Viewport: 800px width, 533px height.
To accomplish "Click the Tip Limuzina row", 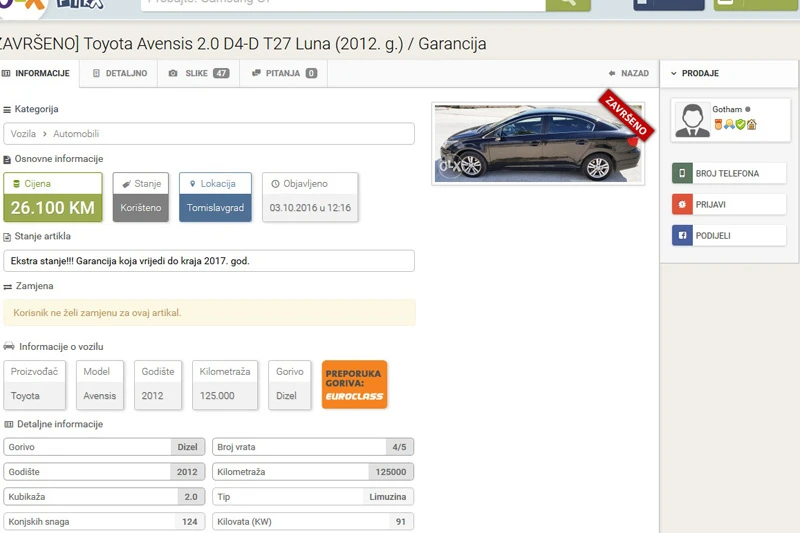I will click(x=313, y=496).
